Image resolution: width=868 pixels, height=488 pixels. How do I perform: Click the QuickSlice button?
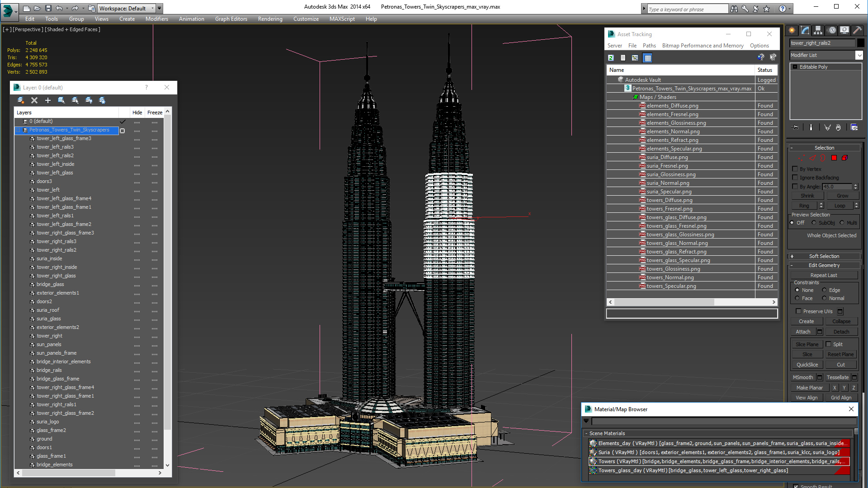pos(807,365)
